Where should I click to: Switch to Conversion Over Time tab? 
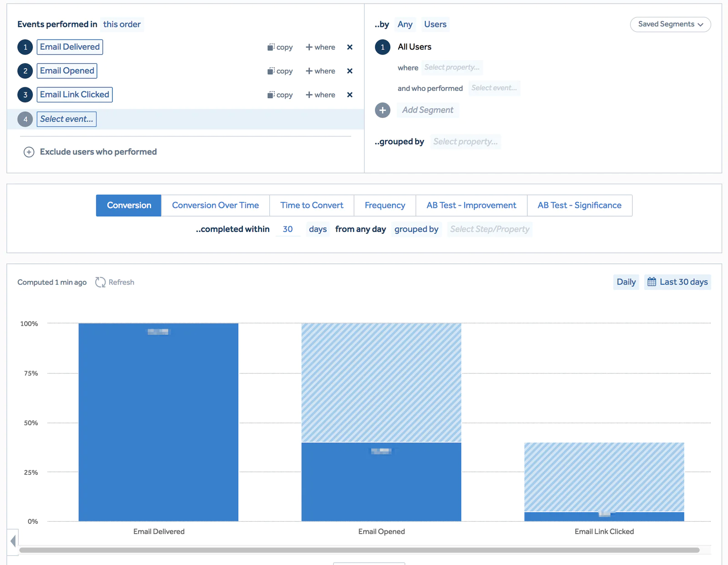pos(215,206)
